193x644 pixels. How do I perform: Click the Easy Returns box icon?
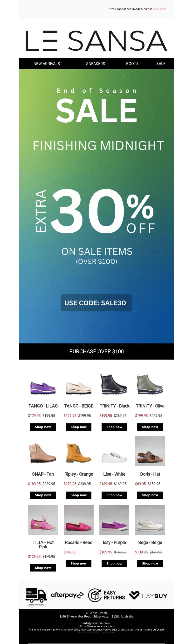tap(95, 595)
